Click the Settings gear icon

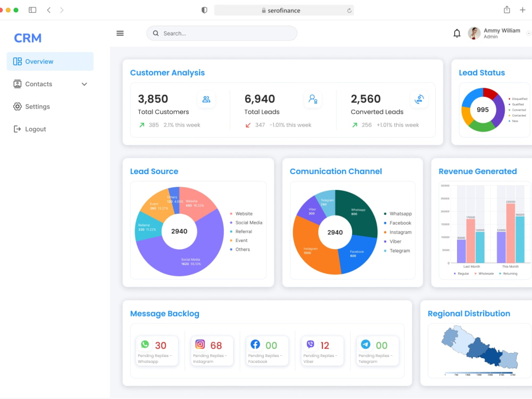pyautogui.click(x=18, y=106)
